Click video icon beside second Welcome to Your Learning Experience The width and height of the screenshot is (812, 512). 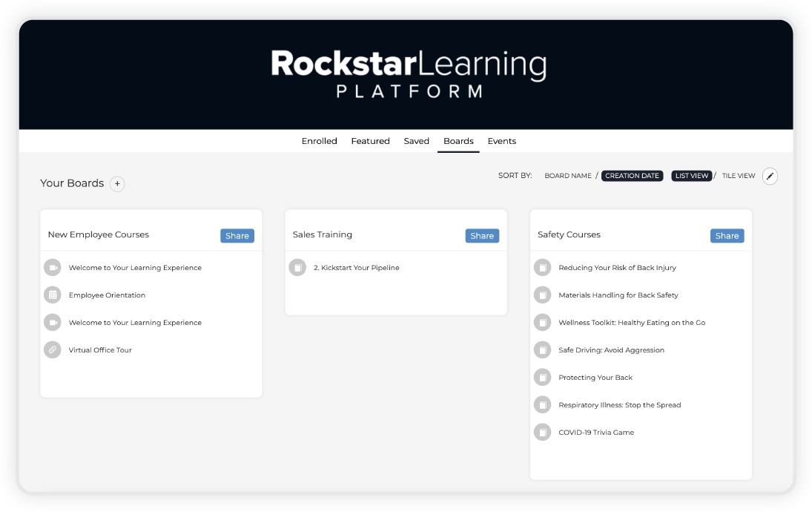[53, 322]
